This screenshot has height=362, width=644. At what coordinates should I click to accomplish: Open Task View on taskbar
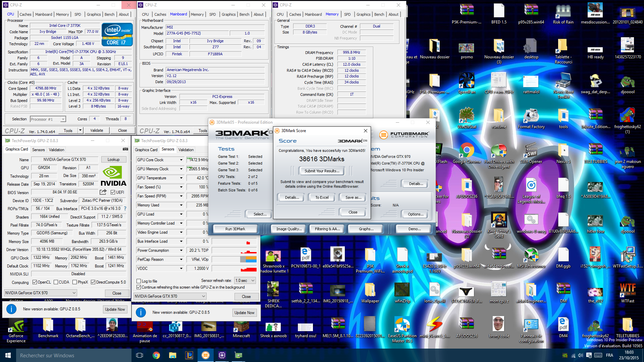(x=140, y=355)
